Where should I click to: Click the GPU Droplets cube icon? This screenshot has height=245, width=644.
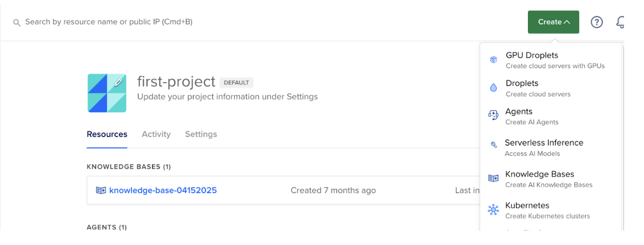pyautogui.click(x=493, y=60)
